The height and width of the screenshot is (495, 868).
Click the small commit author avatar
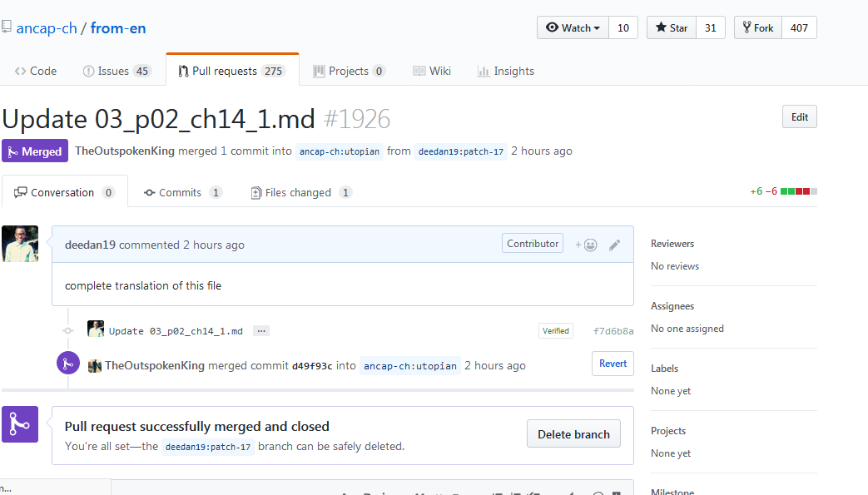[96, 329]
